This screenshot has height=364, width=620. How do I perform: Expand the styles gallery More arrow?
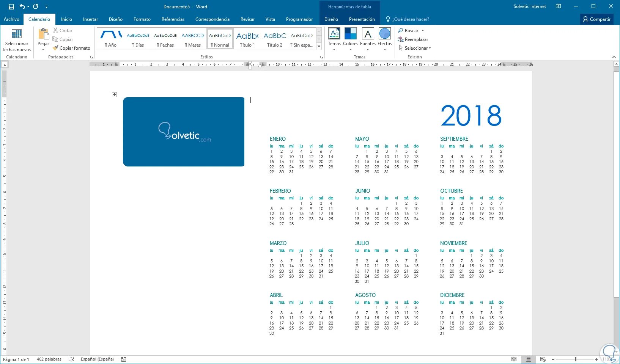tap(319, 46)
